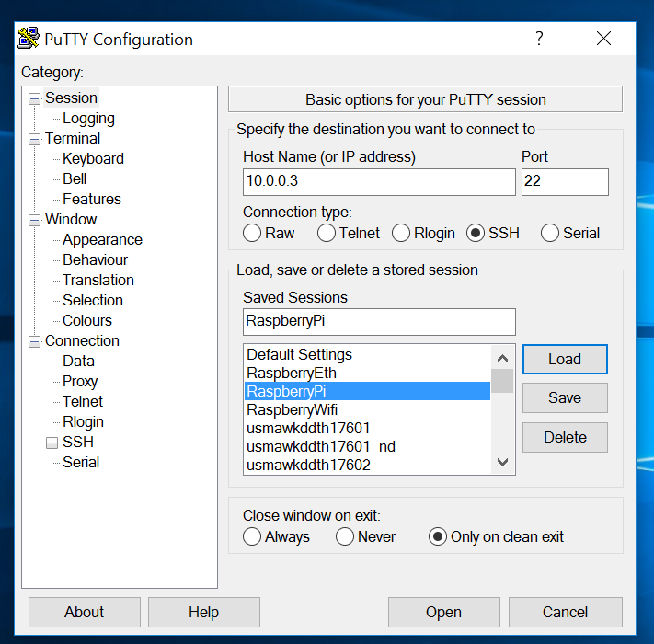654x644 pixels.
Task: Expand the SSH tree node
Action: tap(52, 443)
